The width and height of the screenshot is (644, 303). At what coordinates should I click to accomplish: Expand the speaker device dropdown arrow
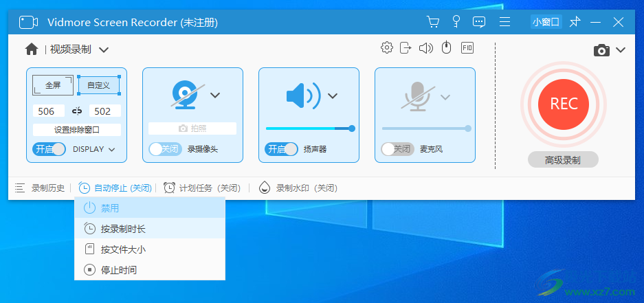coord(332,96)
